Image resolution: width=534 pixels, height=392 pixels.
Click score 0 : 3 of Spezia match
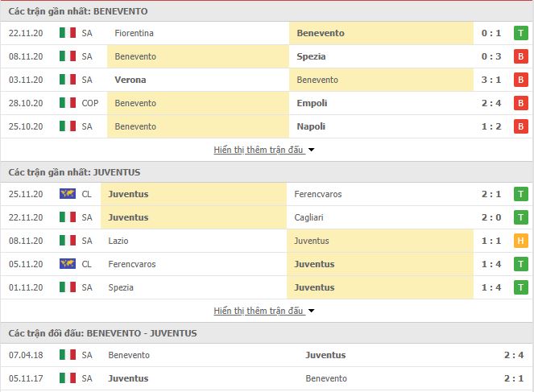click(491, 56)
